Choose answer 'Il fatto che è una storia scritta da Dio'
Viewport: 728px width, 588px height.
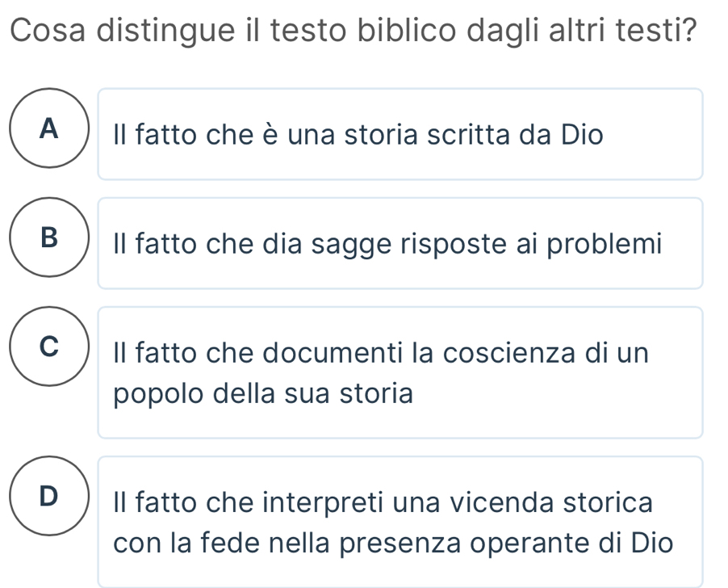pos(400,134)
